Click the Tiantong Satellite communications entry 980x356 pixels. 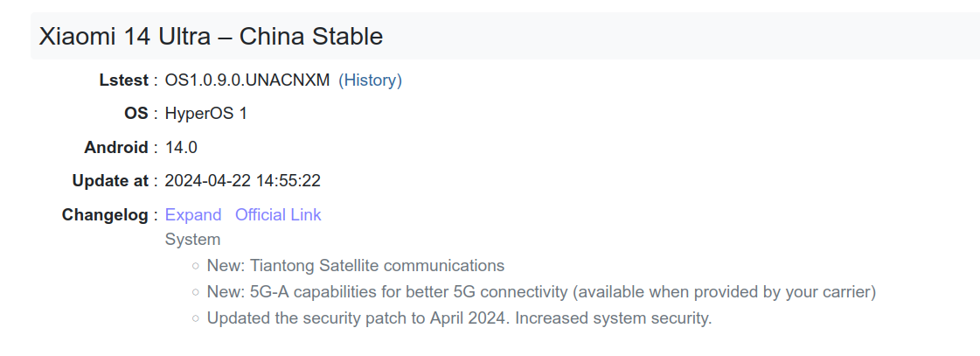356,265
